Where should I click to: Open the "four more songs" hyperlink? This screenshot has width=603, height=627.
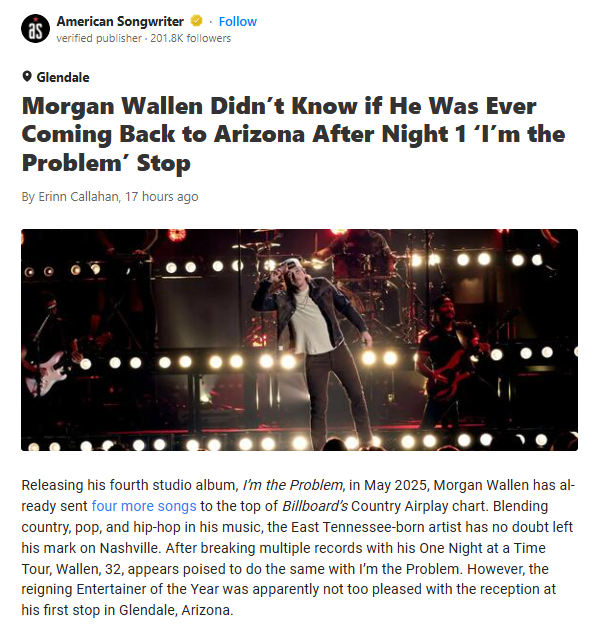pos(144,506)
